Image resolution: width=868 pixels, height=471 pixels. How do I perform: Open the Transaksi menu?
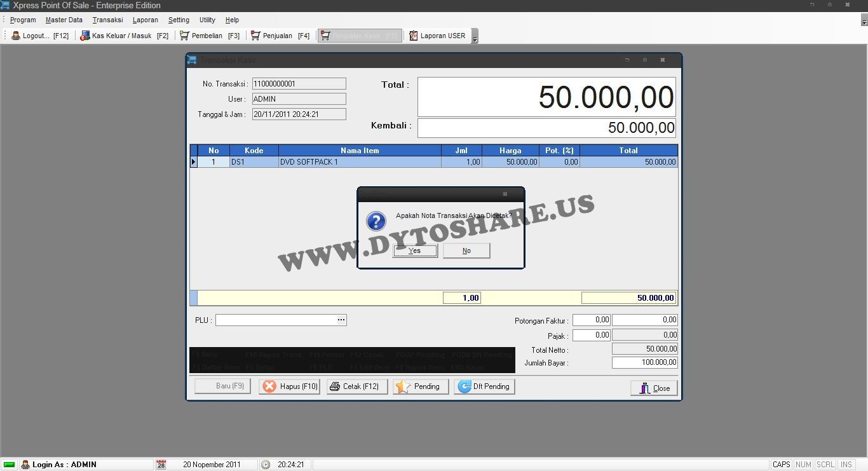(x=107, y=20)
